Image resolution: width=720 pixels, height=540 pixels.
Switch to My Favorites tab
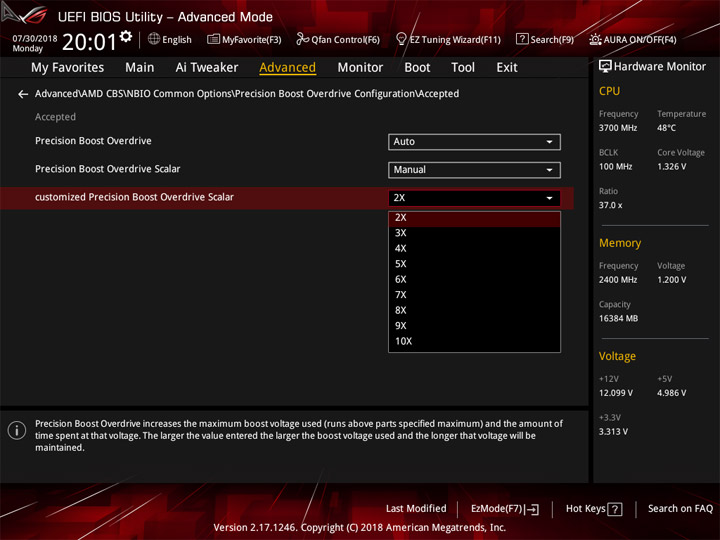pos(68,68)
